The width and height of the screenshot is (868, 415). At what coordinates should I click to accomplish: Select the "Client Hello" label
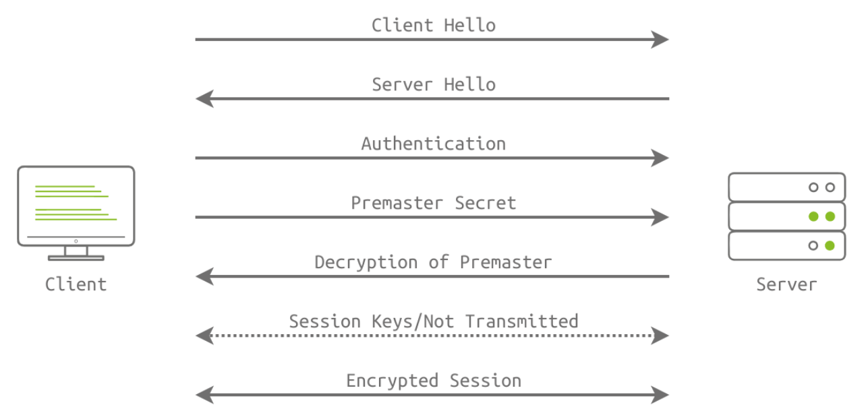433,26
